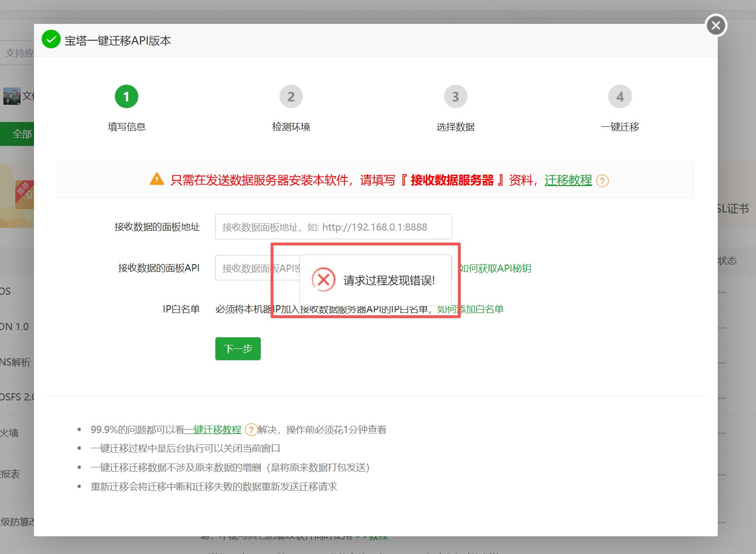Click the 接收数据的面板API field label

click(x=159, y=268)
